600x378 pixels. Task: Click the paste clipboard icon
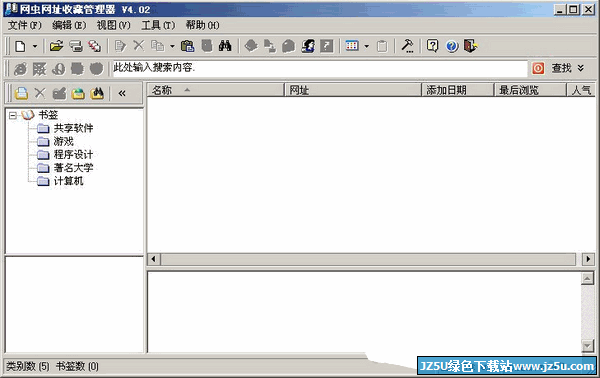tap(188, 46)
